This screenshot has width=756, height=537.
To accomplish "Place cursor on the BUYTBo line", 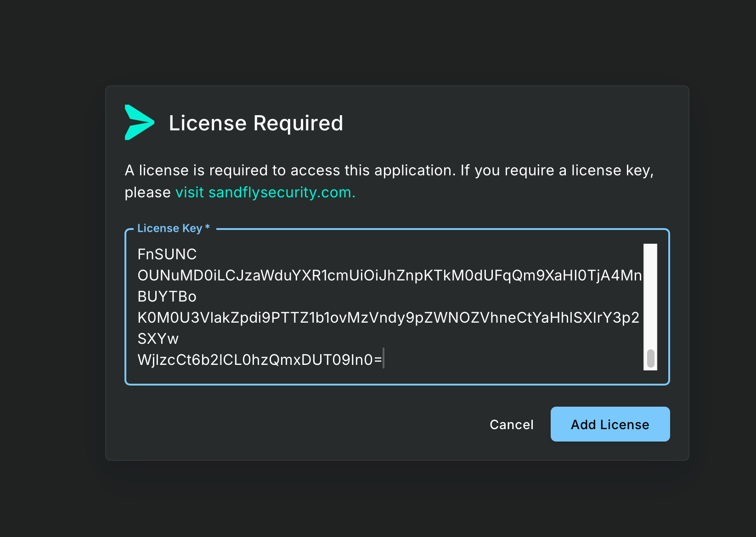I will 167,296.
